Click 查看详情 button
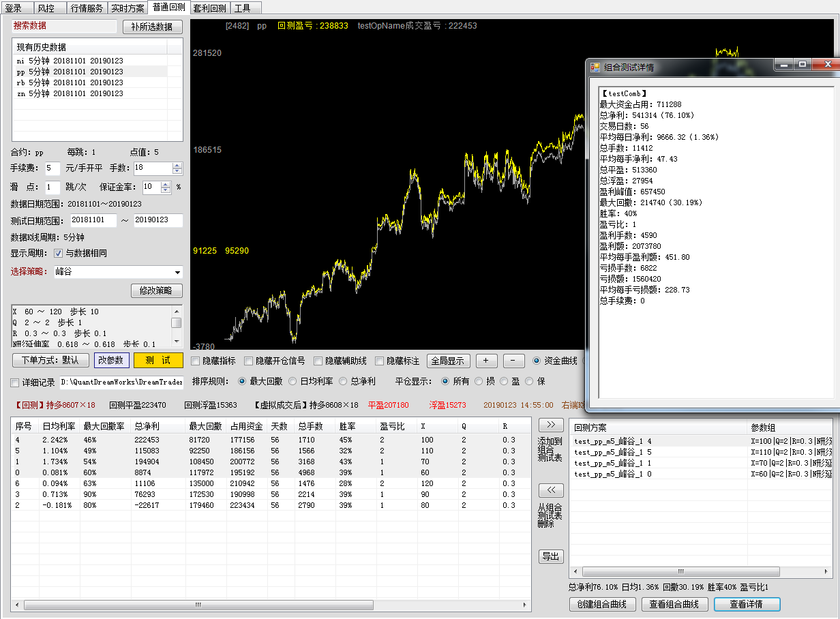Screen dimensions: 840x619 pos(747,604)
